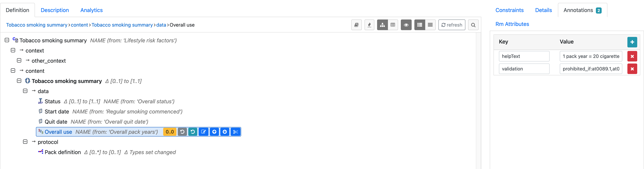Collapse the protocol tree node
644x169 pixels.
point(25,142)
